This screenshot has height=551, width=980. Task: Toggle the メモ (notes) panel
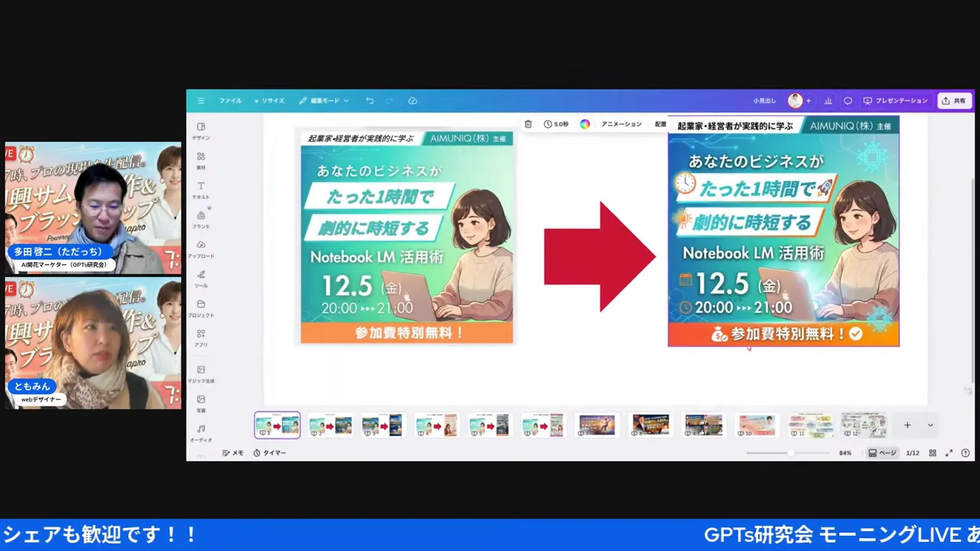[234, 452]
